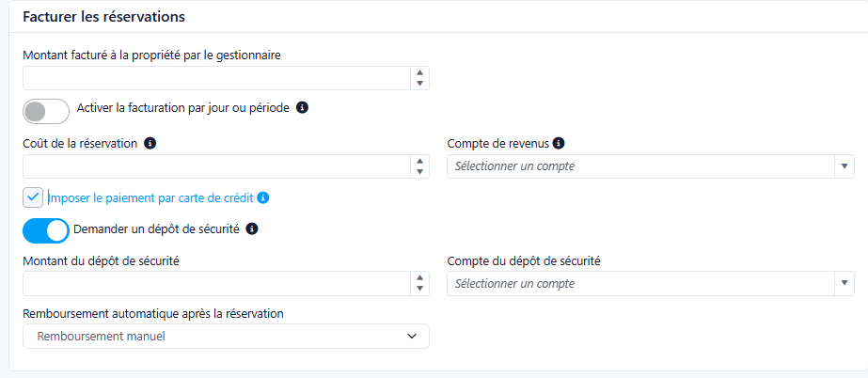868x378 pixels.
Task: Click Imposer le paiement par carte de crédit label
Action: 150,197
